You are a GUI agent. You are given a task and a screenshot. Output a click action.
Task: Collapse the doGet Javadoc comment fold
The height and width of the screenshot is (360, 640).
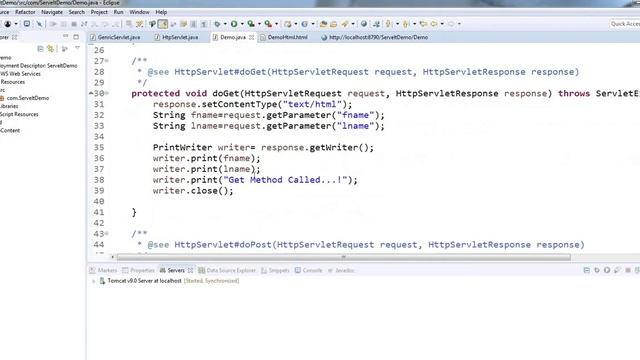107,61
